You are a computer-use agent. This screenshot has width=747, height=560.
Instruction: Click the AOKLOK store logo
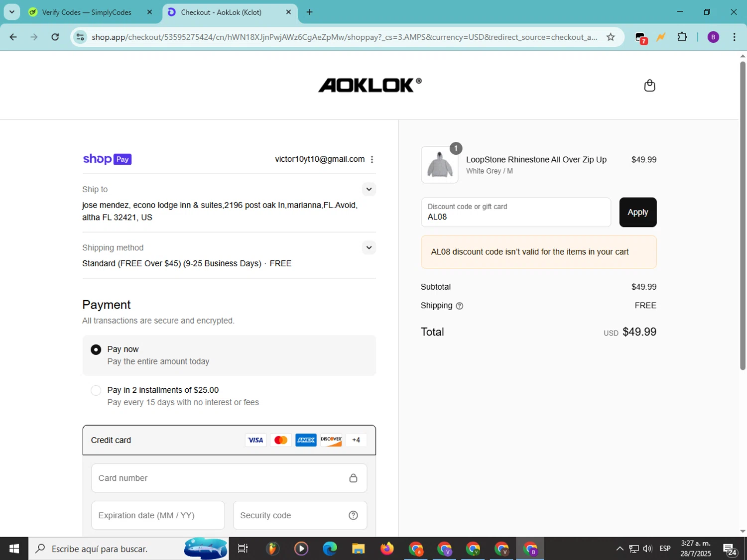(370, 85)
